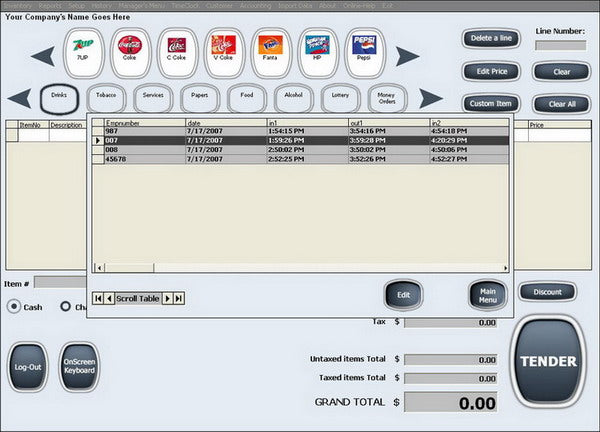Click the Clear All button
The width and height of the screenshot is (600, 432).
point(561,104)
